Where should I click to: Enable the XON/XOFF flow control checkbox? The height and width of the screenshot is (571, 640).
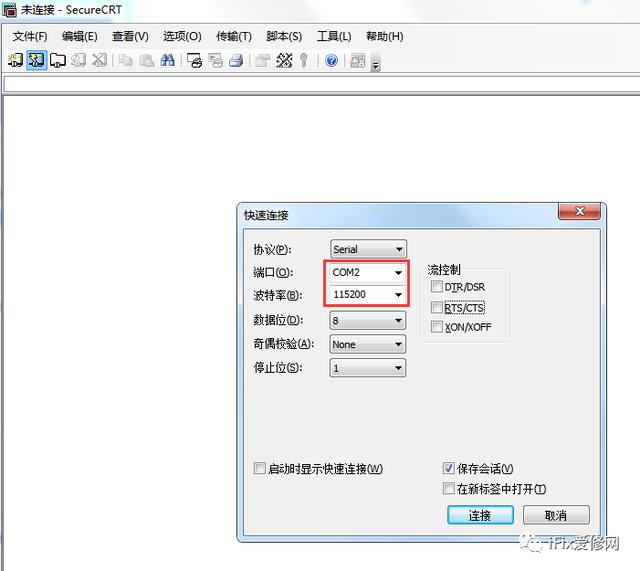(437, 327)
